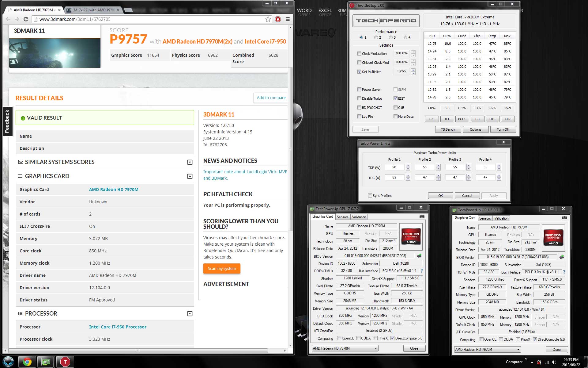Image resolution: width=588 pixels, height=368 pixels.
Task: Open LucidLogix Virtu MVP notice link
Action: [x=245, y=175]
